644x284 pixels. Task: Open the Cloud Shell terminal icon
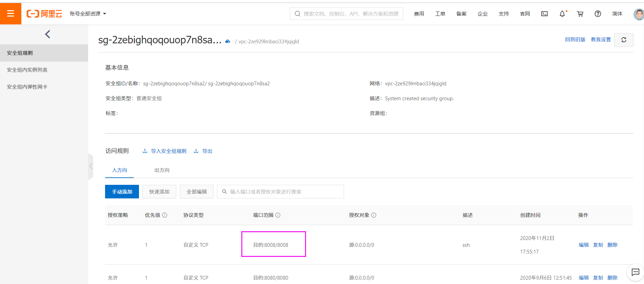pos(544,14)
